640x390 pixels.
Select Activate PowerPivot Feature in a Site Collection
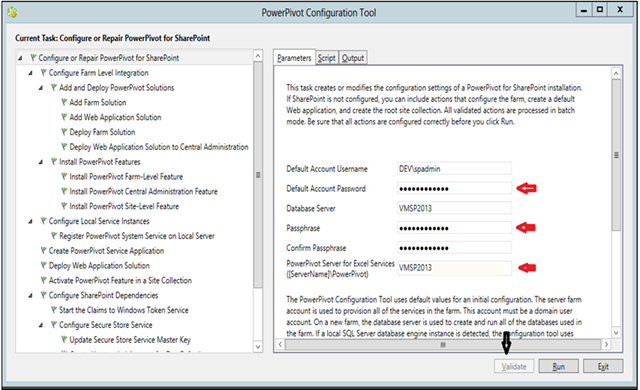[120, 280]
